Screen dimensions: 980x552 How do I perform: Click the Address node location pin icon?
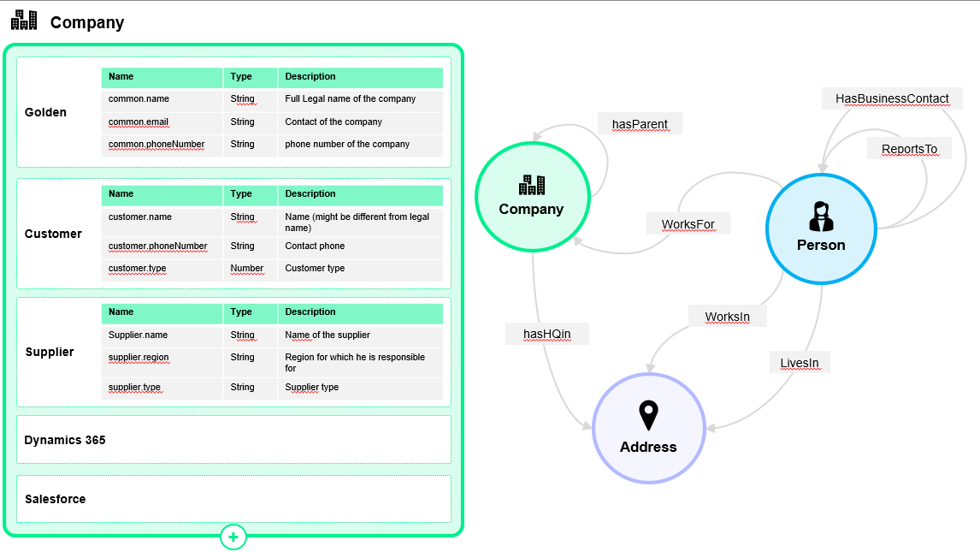click(648, 416)
